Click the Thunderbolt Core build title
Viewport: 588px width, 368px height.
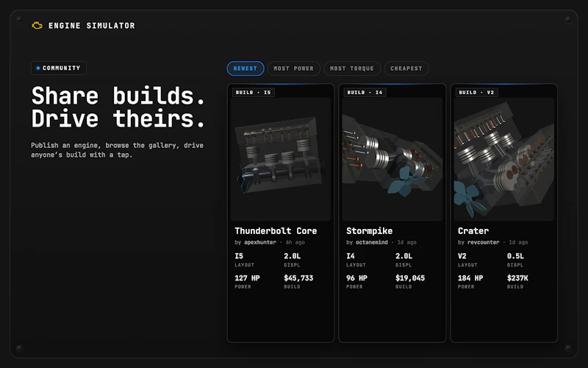(276, 231)
